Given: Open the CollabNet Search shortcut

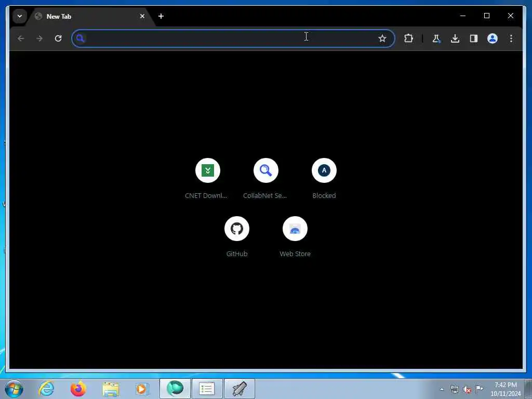Looking at the screenshot, I should tap(265, 179).
